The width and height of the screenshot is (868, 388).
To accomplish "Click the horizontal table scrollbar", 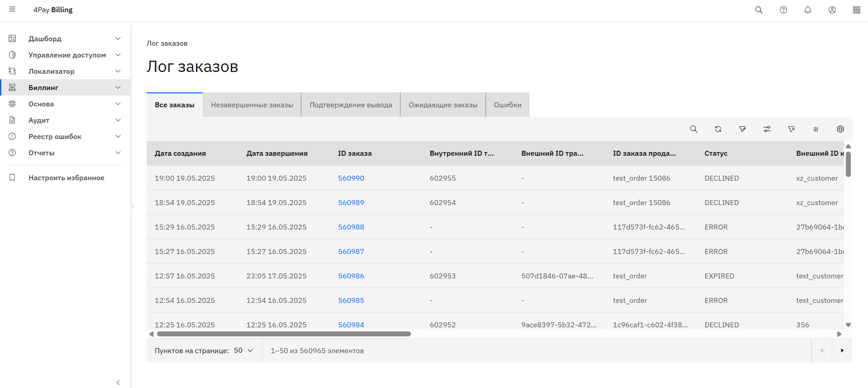I will [x=284, y=334].
